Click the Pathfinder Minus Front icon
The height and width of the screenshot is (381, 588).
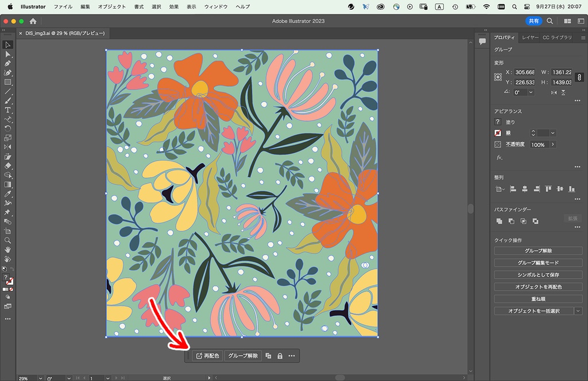coord(511,221)
